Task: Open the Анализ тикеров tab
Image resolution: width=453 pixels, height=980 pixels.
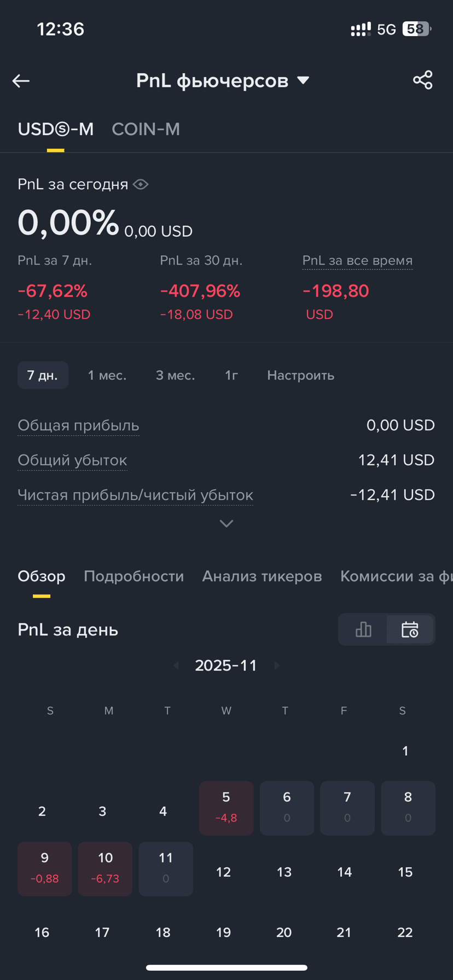Action: (262, 576)
